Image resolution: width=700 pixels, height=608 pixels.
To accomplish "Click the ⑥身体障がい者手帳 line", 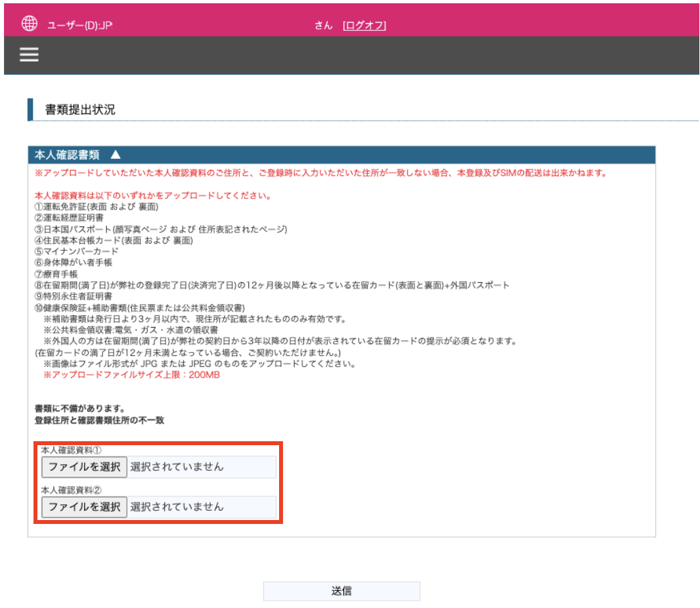I will (73, 263).
